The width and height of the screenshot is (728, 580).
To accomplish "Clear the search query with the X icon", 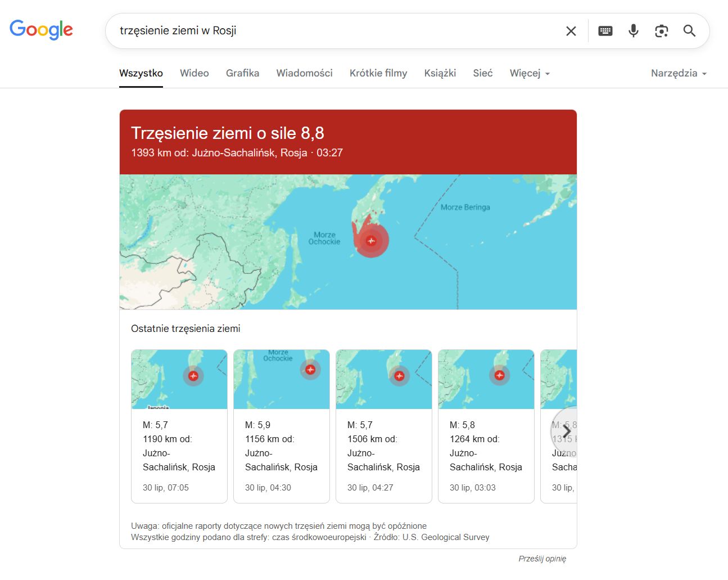I will [571, 31].
